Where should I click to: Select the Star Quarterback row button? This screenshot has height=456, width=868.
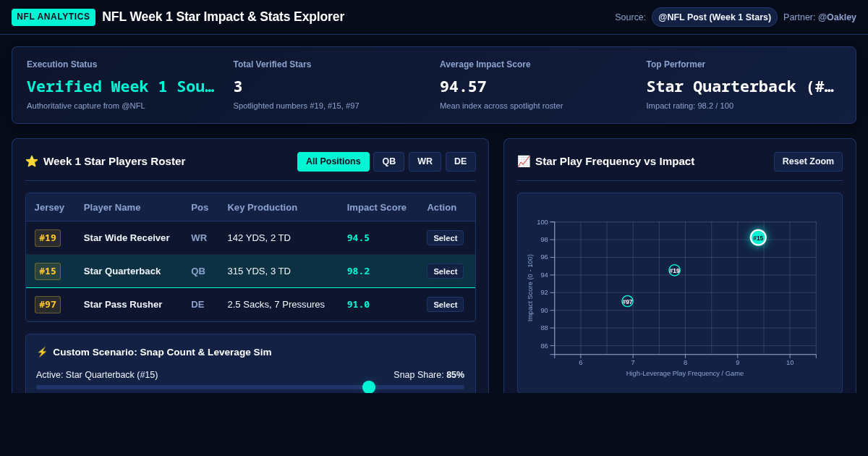(446, 271)
